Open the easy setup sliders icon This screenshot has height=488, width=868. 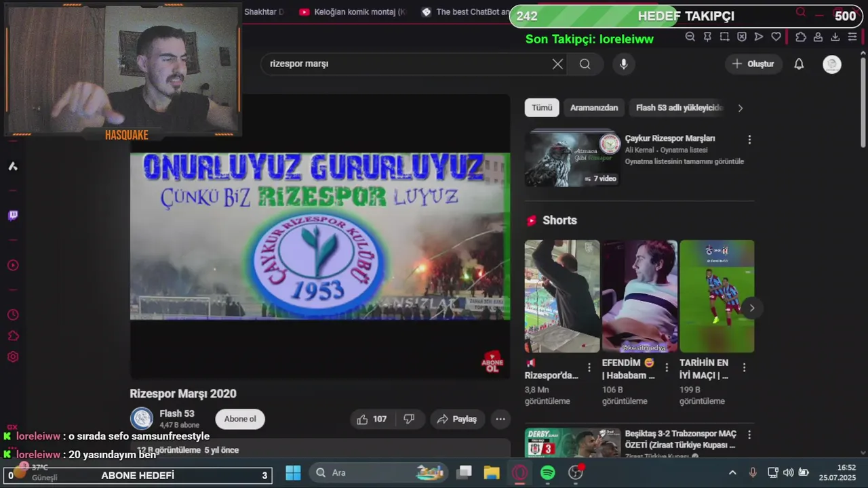(x=852, y=37)
